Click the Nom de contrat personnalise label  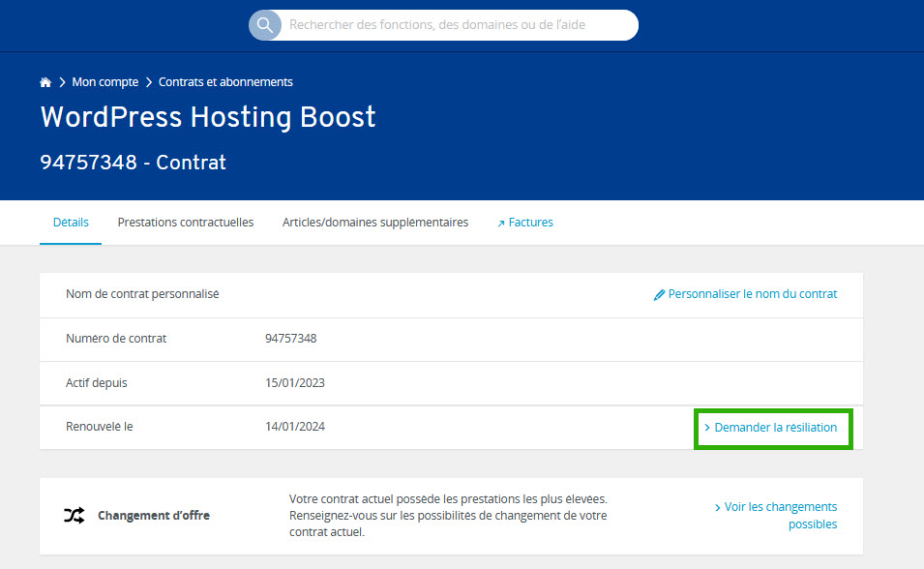pos(142,293)
